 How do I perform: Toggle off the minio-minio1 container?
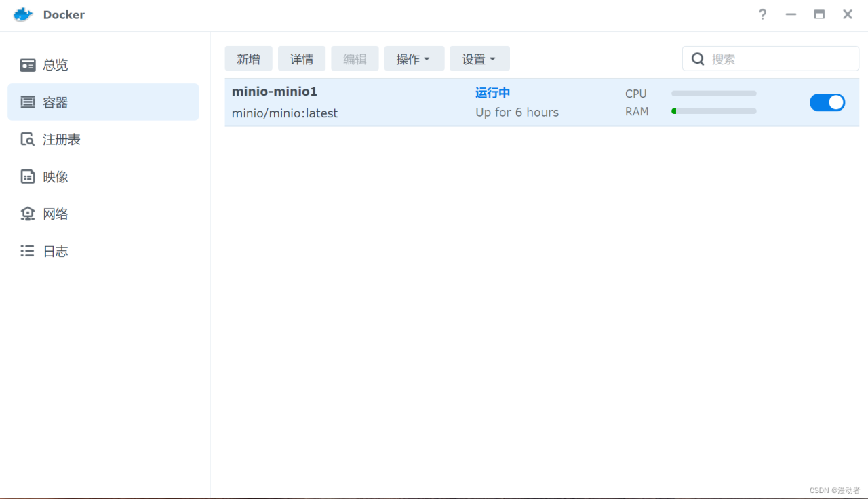(827, 102)
